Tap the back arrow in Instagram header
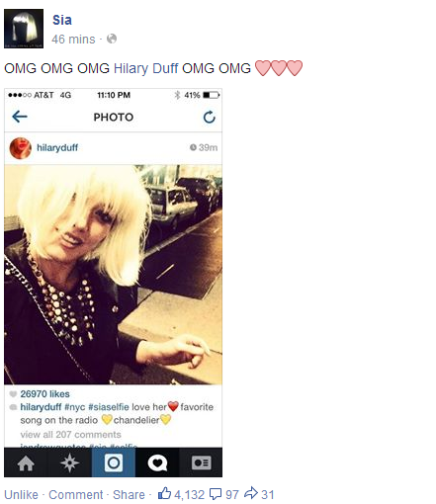 [x=20, y=117]
